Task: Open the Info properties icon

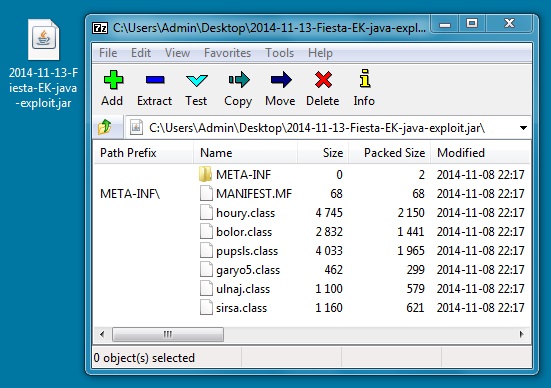Action: pyautogui.click(x=364, y=78)
